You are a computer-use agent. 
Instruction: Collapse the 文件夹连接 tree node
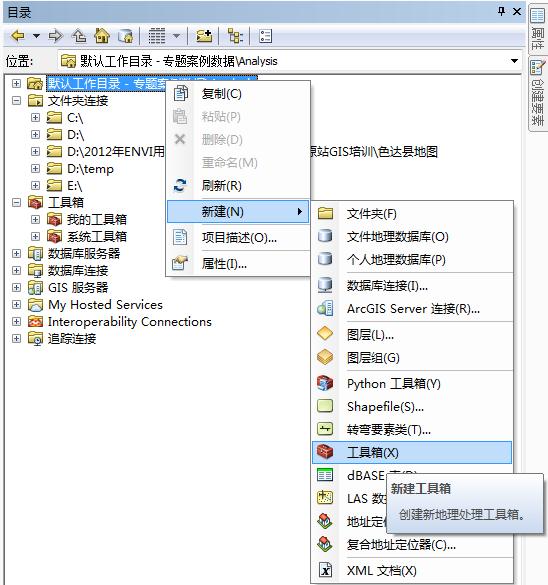(16, 101)
